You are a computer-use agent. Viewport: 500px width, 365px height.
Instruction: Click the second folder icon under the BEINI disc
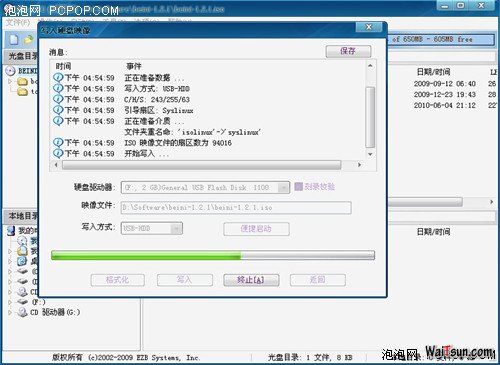point(22,92)
